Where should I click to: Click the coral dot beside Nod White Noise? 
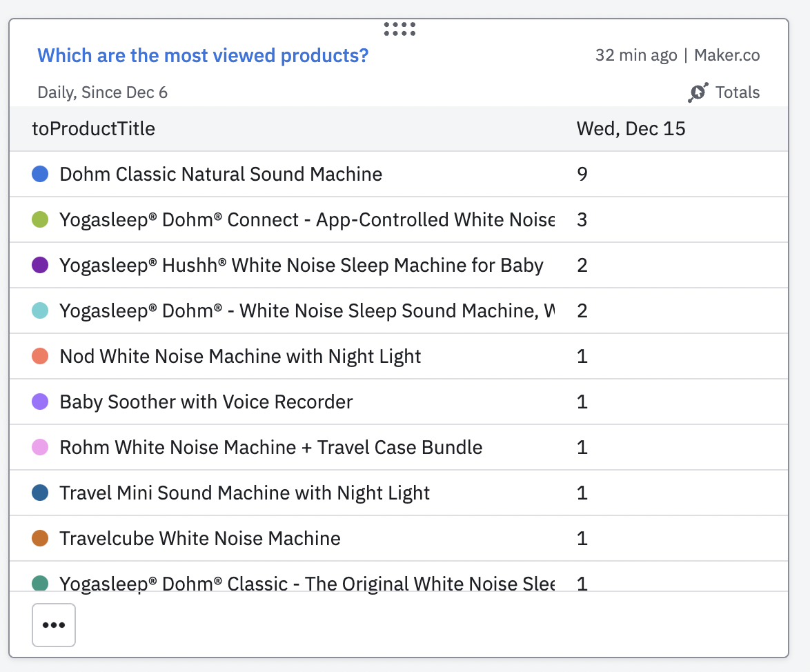pyautogui.click(x=40, y=356)
